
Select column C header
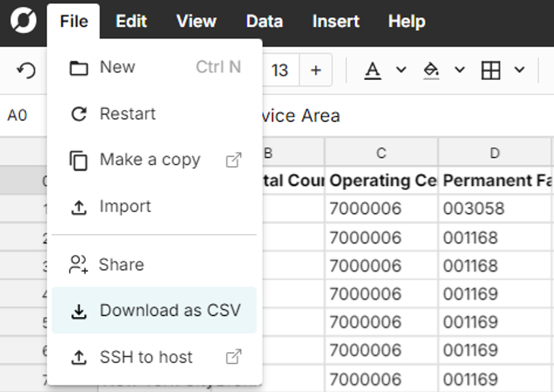tap(381, 153)
